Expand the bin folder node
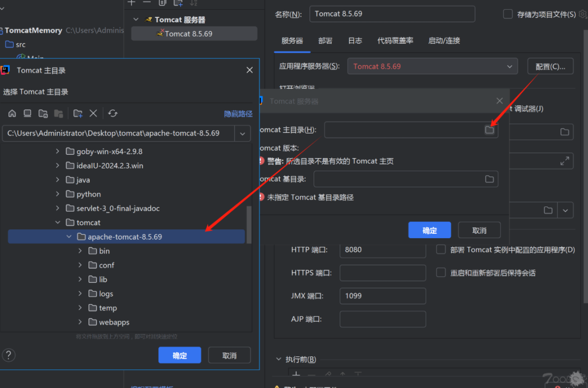This screenshot has height=388, width=588. [80, 251]
